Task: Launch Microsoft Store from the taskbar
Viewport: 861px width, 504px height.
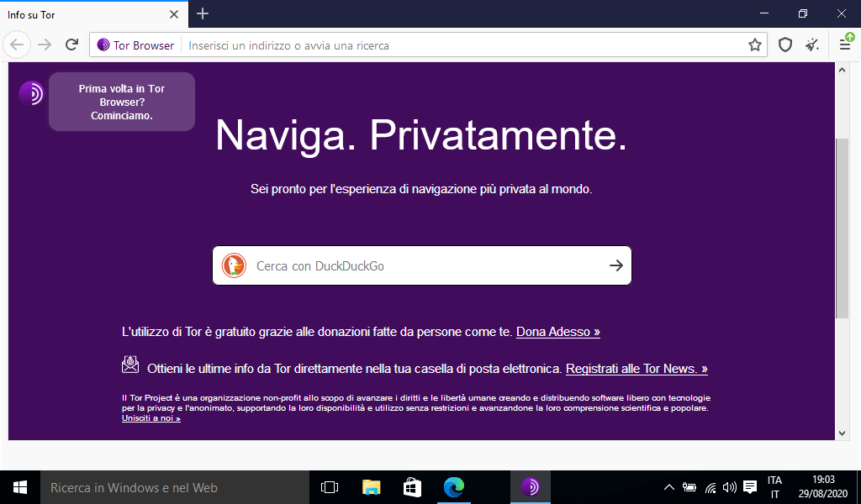Action: tap(412, 487)
